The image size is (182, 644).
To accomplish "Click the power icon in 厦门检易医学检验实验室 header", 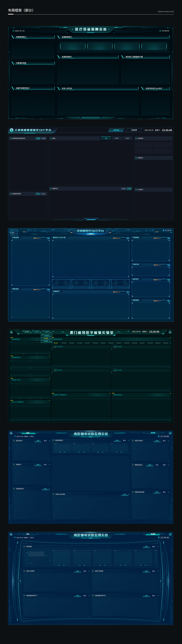I will coord(170,332).
